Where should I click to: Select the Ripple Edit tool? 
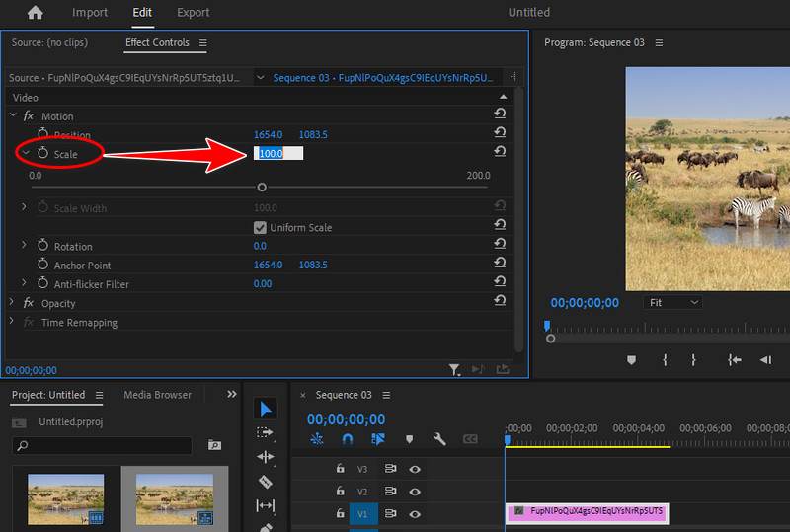265,457
